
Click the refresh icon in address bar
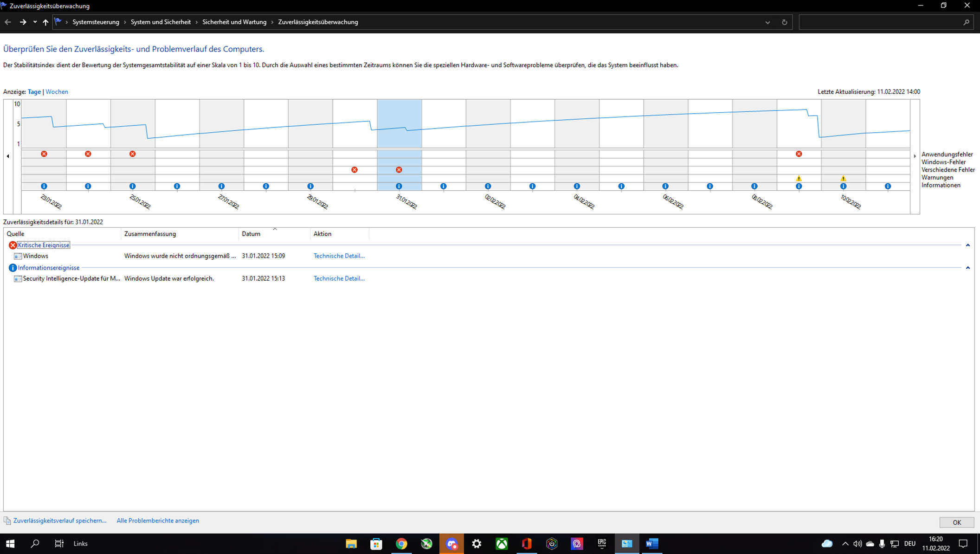coord(784,22)
